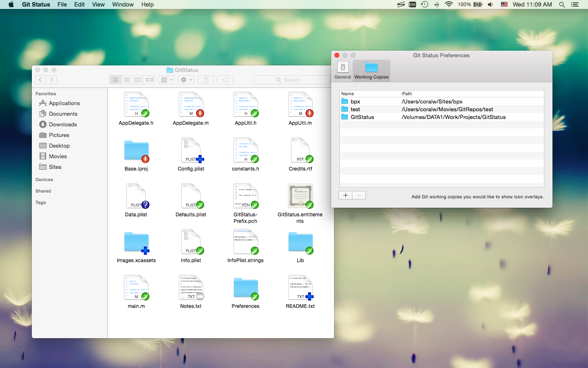588x368 pixels.
Task: Select the GitStatus-Prefix.pch file icon
Action: click(246, 196)
